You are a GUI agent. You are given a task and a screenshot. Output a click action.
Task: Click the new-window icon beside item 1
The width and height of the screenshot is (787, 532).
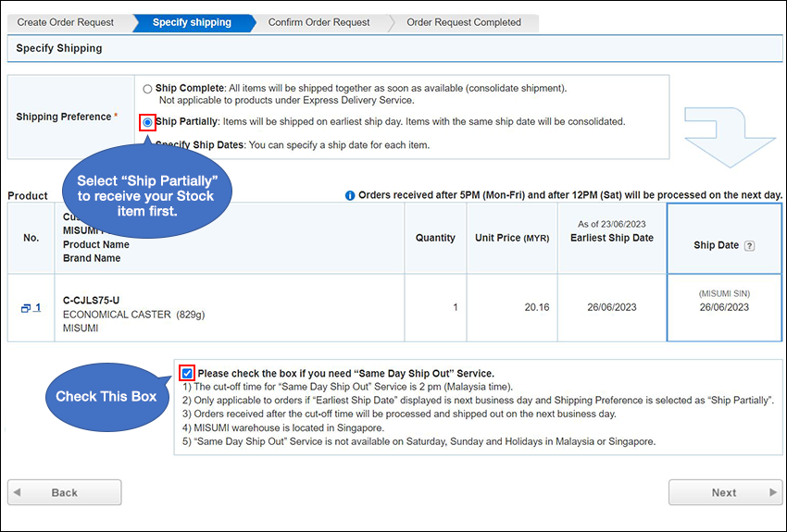tap(26, 308)
